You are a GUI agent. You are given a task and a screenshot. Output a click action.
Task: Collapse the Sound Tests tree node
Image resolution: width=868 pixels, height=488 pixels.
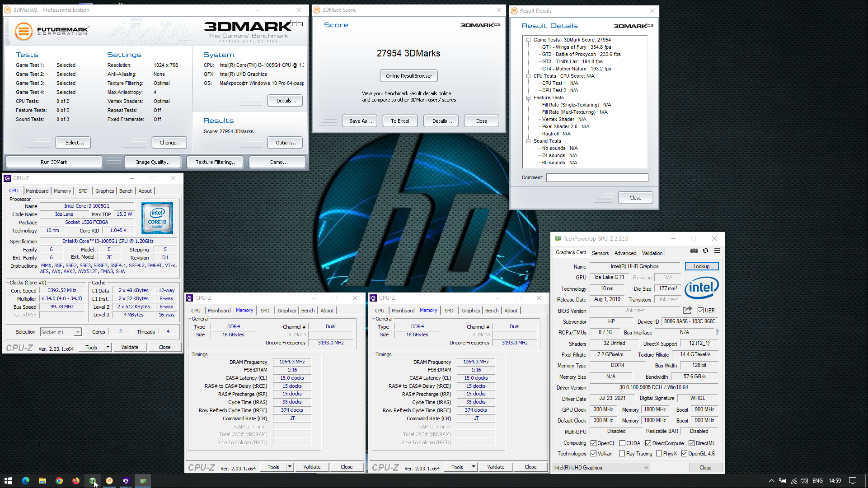click(x=528, y=141)
